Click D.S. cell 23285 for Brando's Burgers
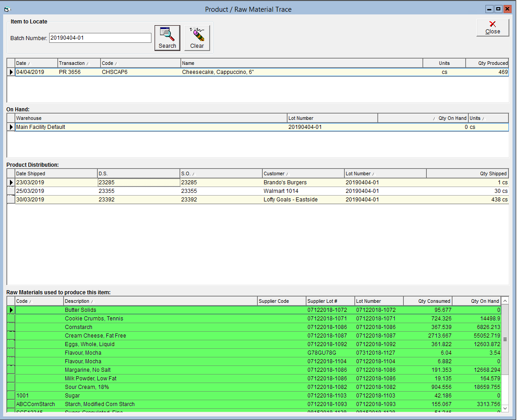 (138, 183)
